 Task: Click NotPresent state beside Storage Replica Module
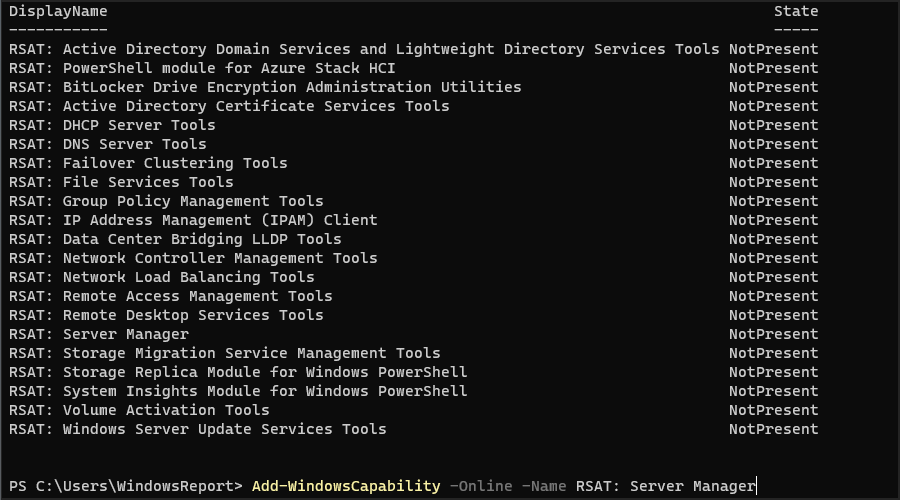773,372
